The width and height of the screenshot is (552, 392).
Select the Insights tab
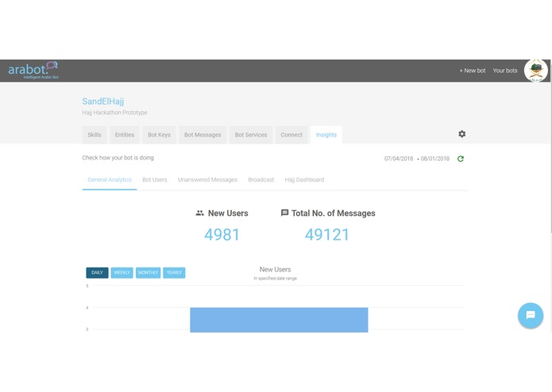coord(326,135)
